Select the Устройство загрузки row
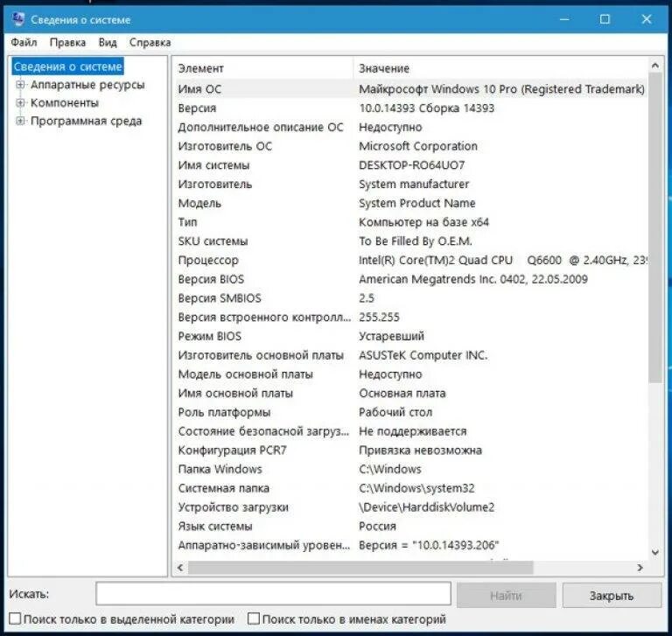The width and height of the screenshot is (672, 636). pyautogui.click(x=411, y=507)
